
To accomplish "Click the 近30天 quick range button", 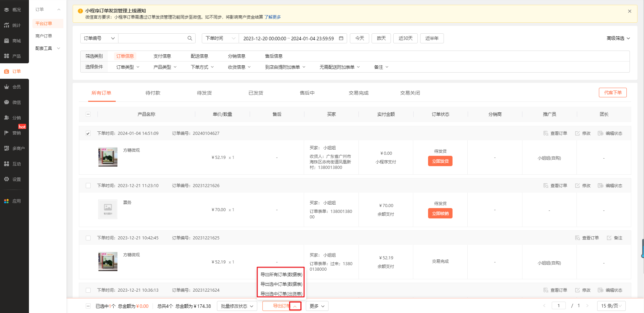I will (x=406, y=38).
